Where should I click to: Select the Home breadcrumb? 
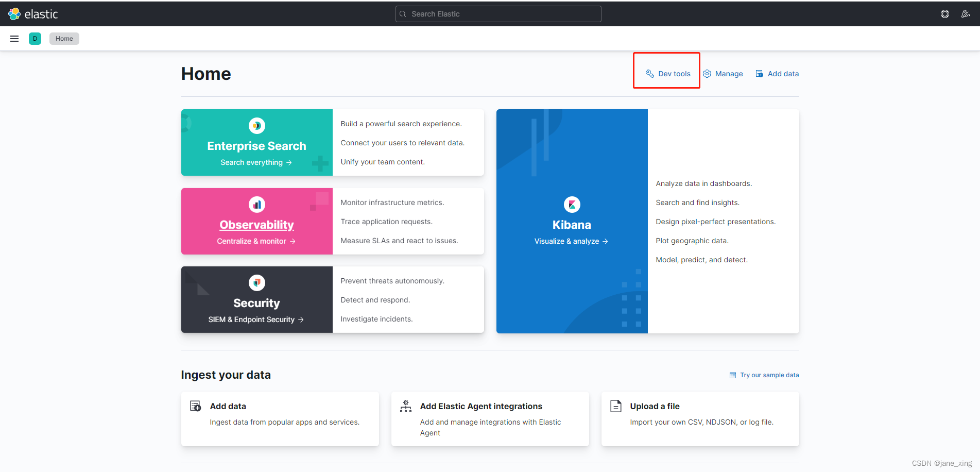[x=64, y=39]
